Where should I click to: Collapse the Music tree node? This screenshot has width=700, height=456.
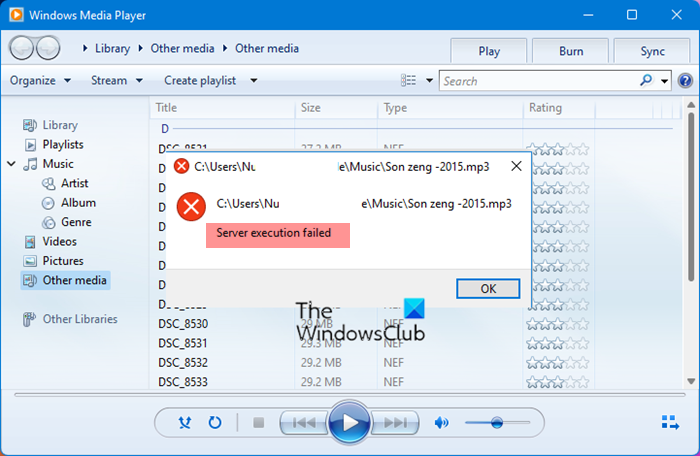click(x=12, y=164)
